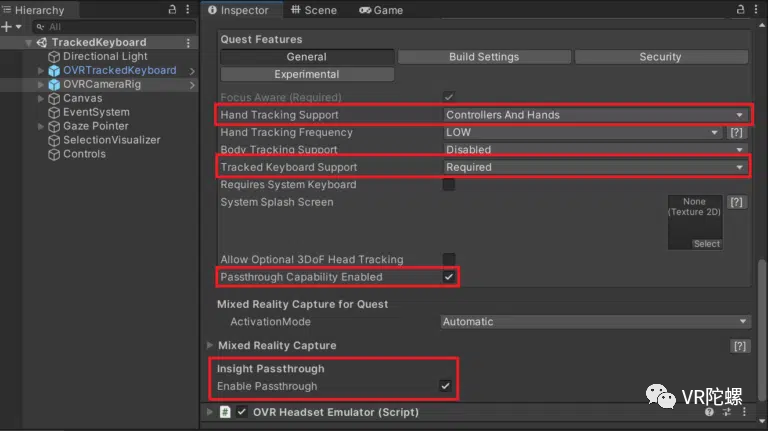Click the Unity scene icon beside TrackedKeyboard
Image resolution: width=768 pixels, height=431 pixels.
[42, 43]
